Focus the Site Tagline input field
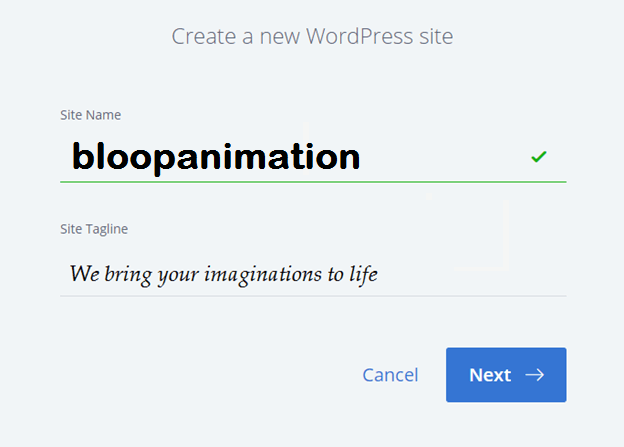Viewport: 624px width, 447px height. click(x=313, y=274)
